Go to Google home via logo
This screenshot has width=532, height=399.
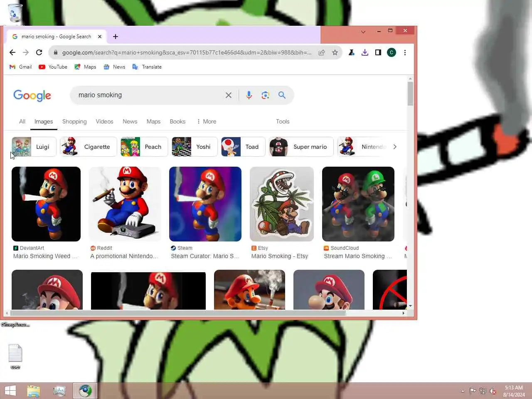32,96
